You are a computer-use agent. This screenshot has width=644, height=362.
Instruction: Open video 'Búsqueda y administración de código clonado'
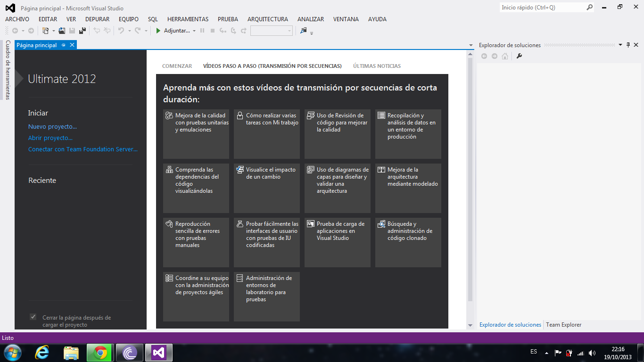[x=408, y=242]
